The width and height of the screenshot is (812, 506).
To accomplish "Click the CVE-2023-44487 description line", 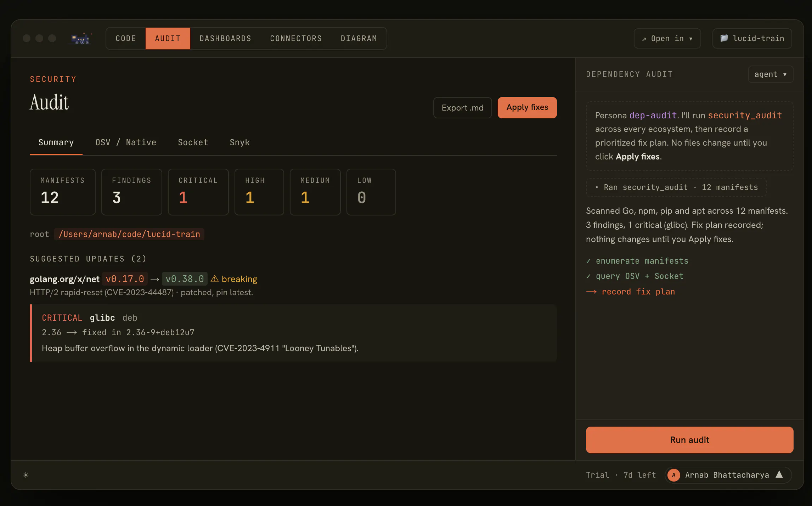I will [x=141, y=292].
